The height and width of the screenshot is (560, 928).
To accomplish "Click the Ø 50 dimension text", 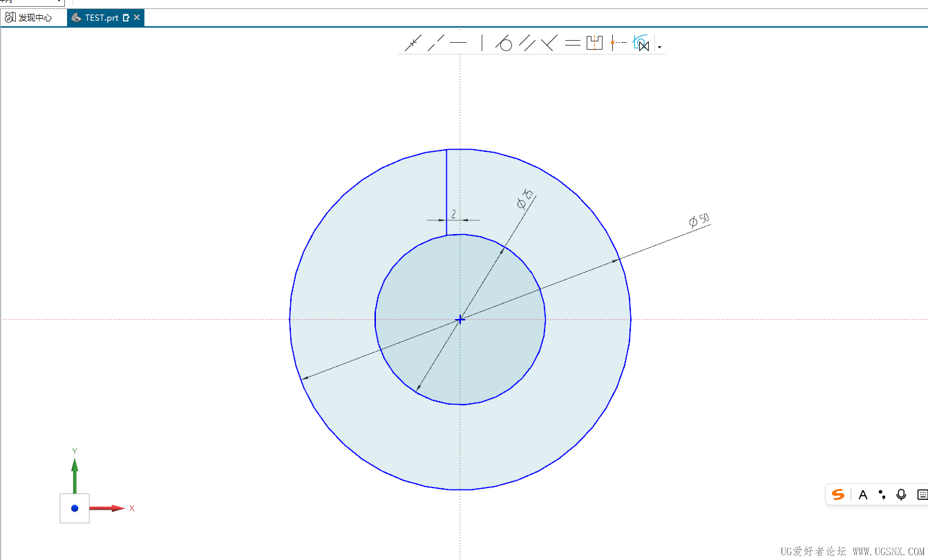I will (x=699, y=221).
